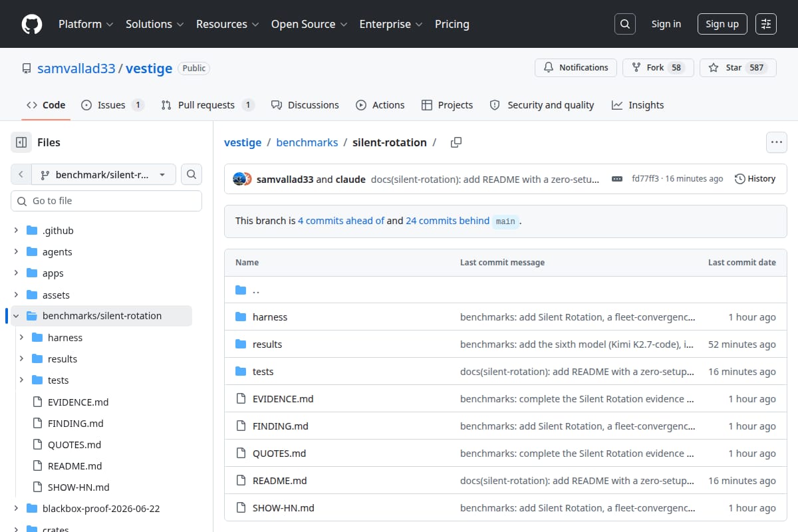Switch to the Discussions tab
Screen dimensions: 798x532
tap(305, 105)
